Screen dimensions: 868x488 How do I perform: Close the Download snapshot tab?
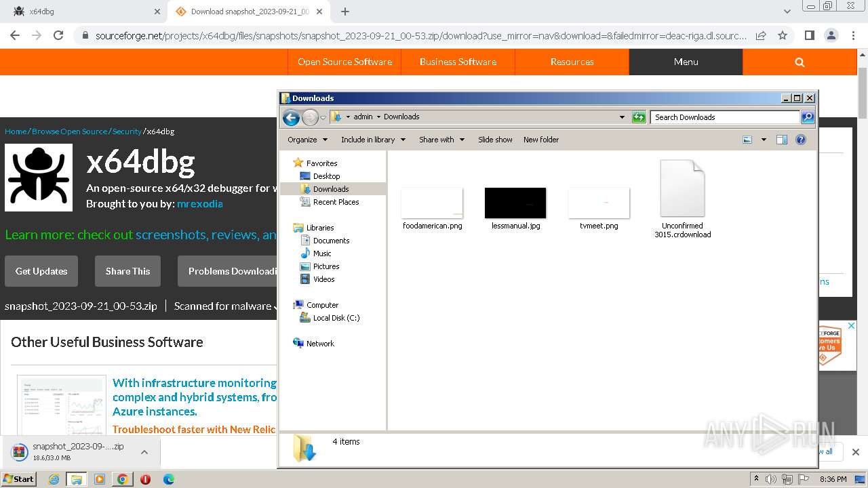click(x=319, y=12)
